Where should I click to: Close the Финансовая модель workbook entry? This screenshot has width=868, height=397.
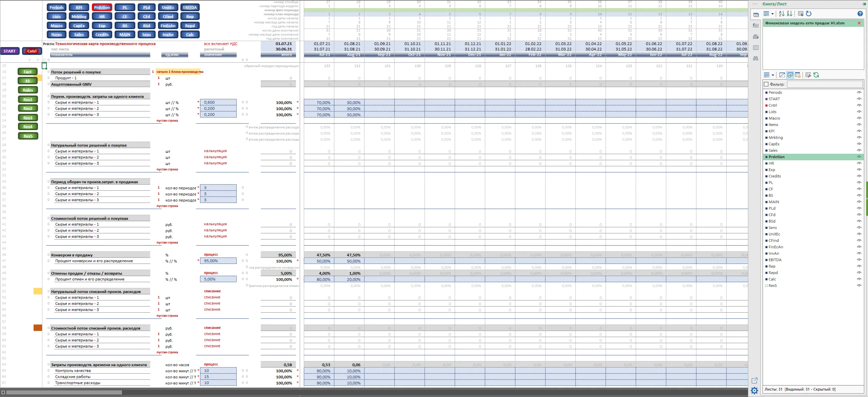pos(859,23)
